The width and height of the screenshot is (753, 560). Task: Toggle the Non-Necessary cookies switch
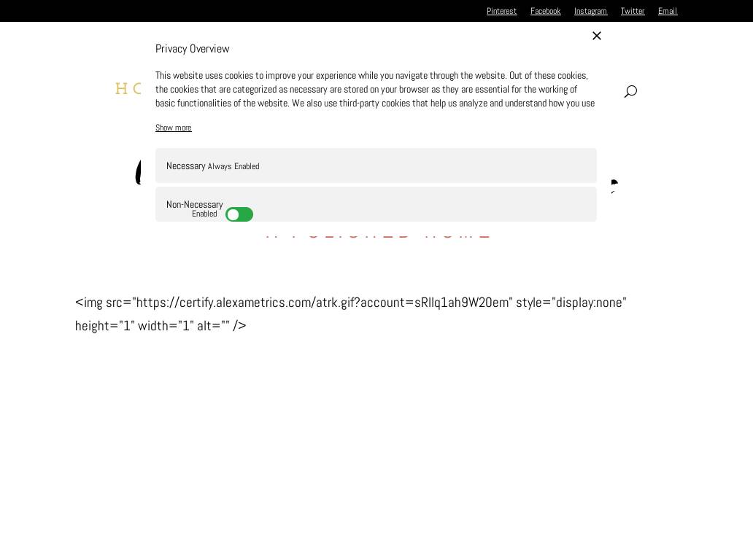(x=239, y=214)
